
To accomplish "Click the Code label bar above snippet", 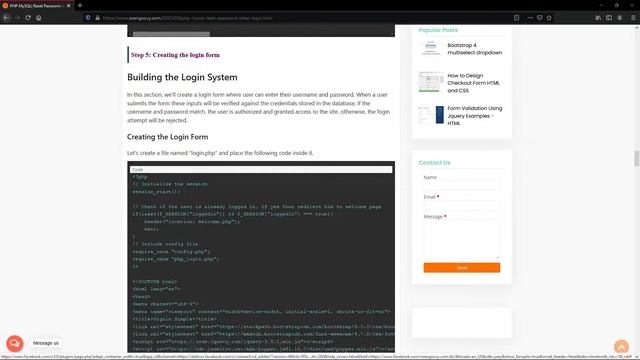I will point(261,169).
